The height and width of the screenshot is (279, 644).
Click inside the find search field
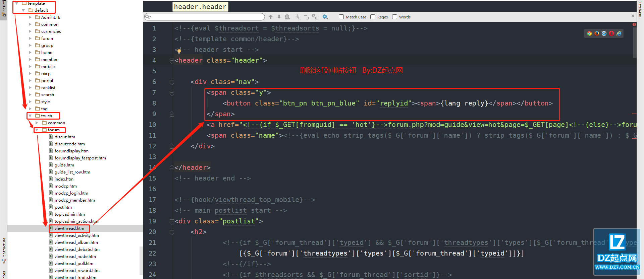click(x=206, y=17)
